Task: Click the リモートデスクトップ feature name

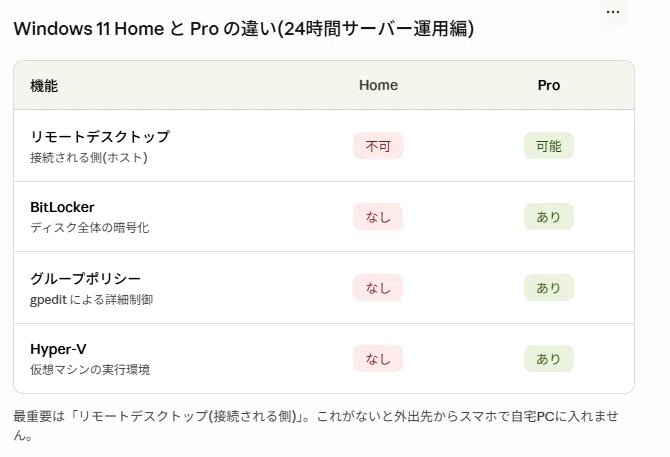Action: (x=100, y=137)
